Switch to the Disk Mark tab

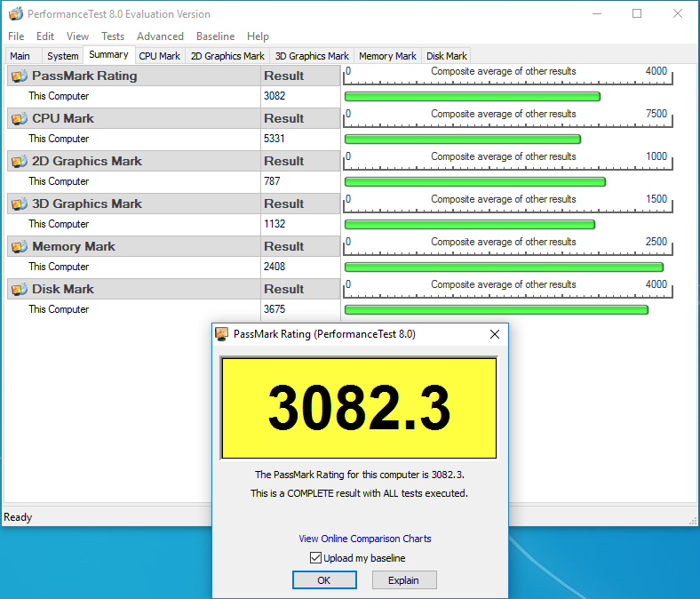point(447,56)
